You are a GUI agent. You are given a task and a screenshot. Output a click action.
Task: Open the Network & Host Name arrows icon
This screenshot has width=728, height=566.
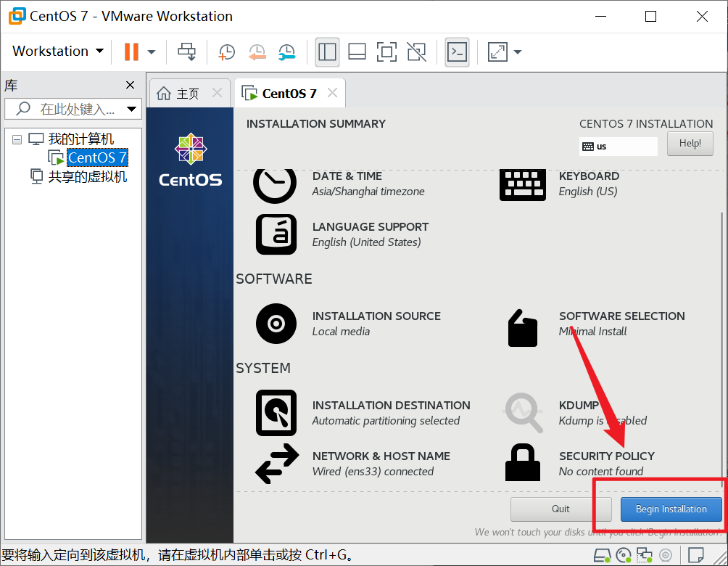click(x=277, y=463)
